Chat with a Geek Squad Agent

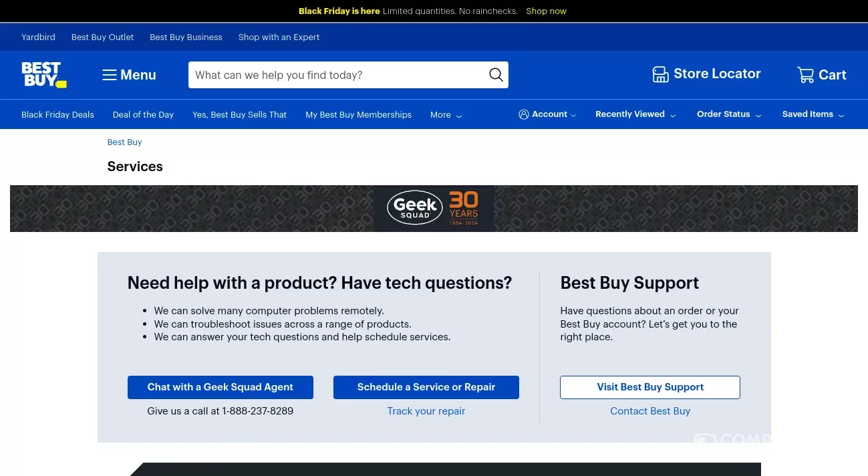tap(221, 387)
